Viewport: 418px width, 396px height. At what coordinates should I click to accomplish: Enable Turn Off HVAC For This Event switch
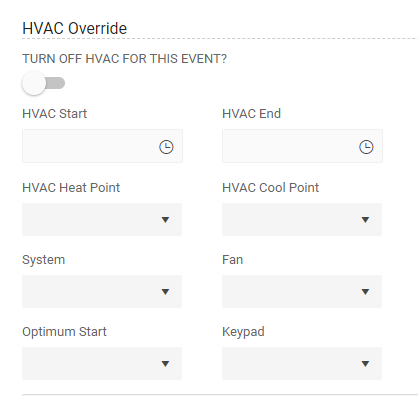[43, 83]
